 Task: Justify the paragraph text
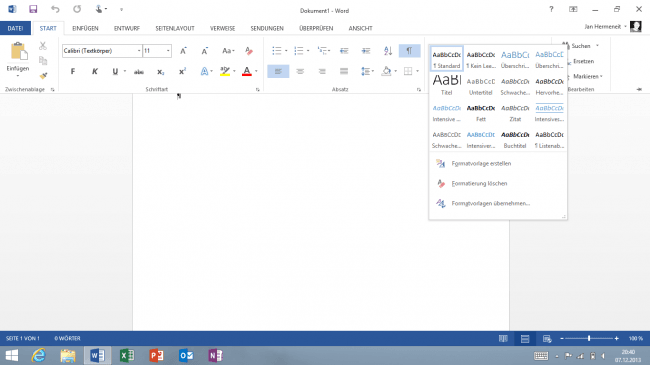344,71
